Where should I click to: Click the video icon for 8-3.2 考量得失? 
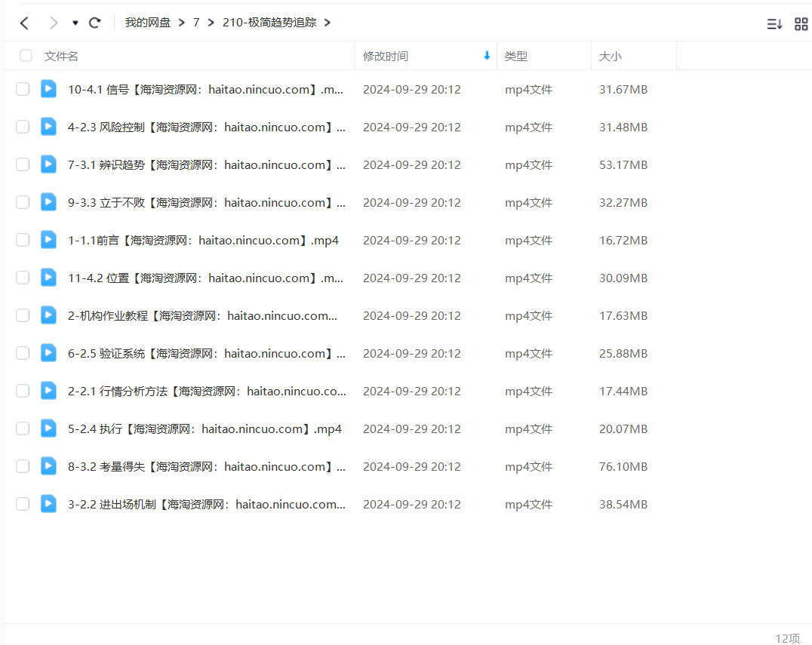coord(49,466)
